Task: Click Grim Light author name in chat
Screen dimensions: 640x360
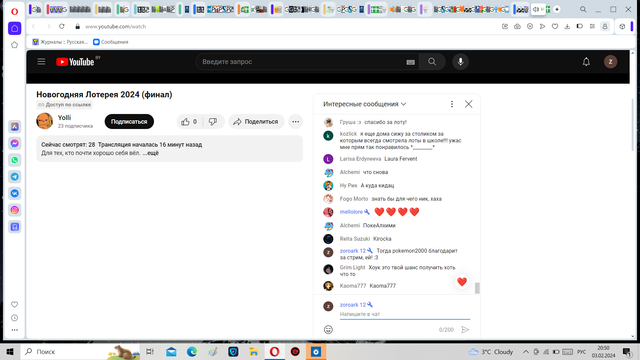Action: (x=352, y=267)
